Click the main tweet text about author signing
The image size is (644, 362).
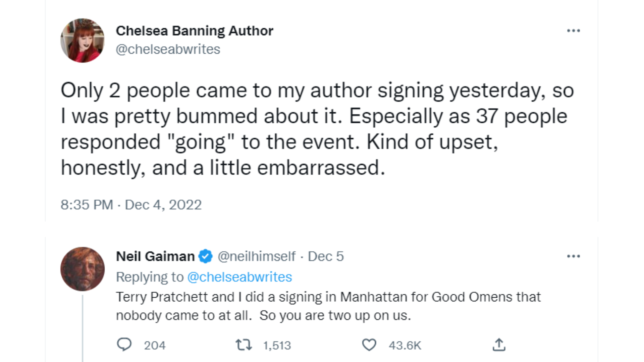pyautogui.click(x=317, y=129)
